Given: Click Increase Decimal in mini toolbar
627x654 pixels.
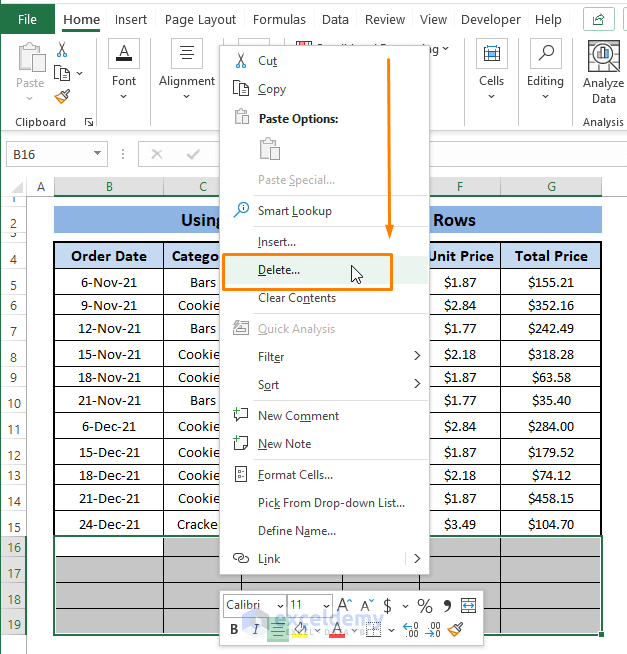Looking at the screenshot, I should click(x=411, y=629).
